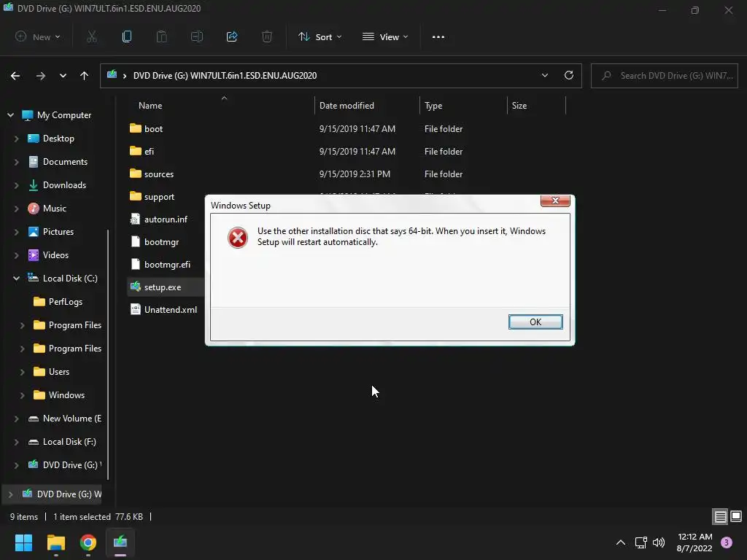Open Downloads in navigation pane

point(64,185)
